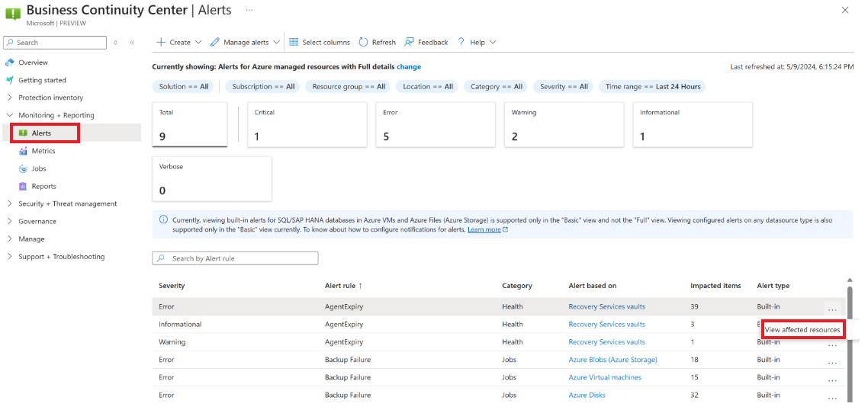Open the Help menu
This screenshot has width=868, height=410.
(477, 43)
